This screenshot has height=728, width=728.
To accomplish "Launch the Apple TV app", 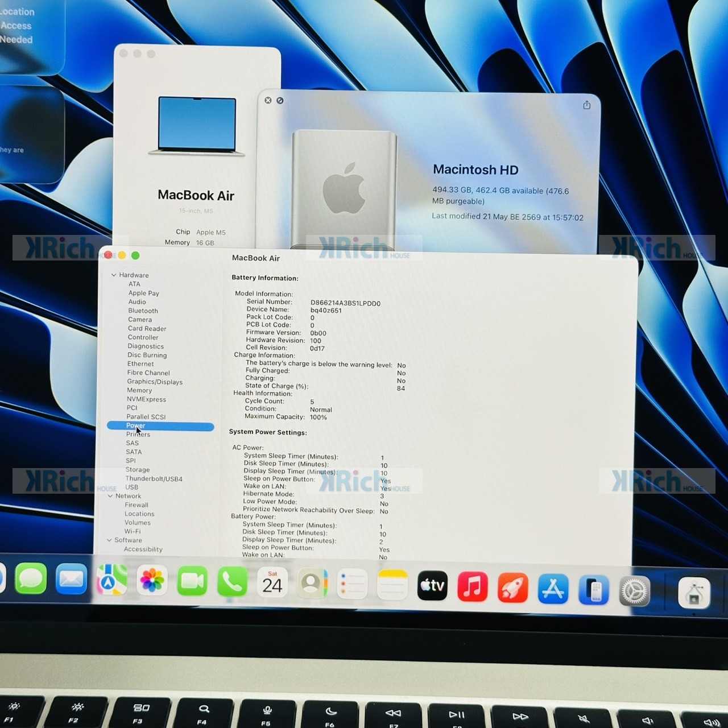I will (432, 585).
